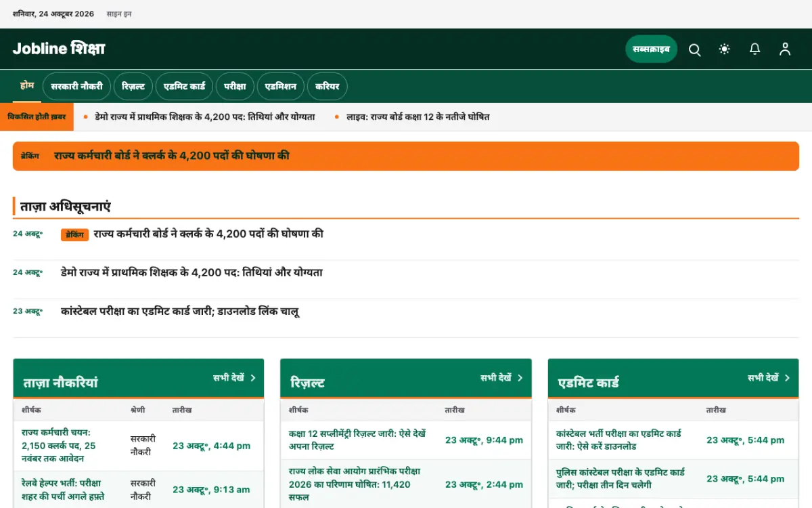Click शीर्षक column header in ताज़ा नौकरियां table
812x508 pixels.
point(31,410)
